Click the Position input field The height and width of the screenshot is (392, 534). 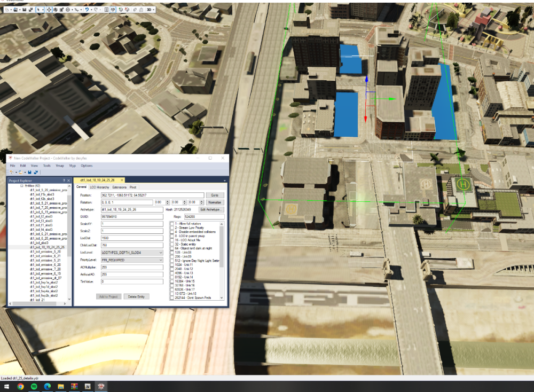pyautogui.click(x=153, y=195)
